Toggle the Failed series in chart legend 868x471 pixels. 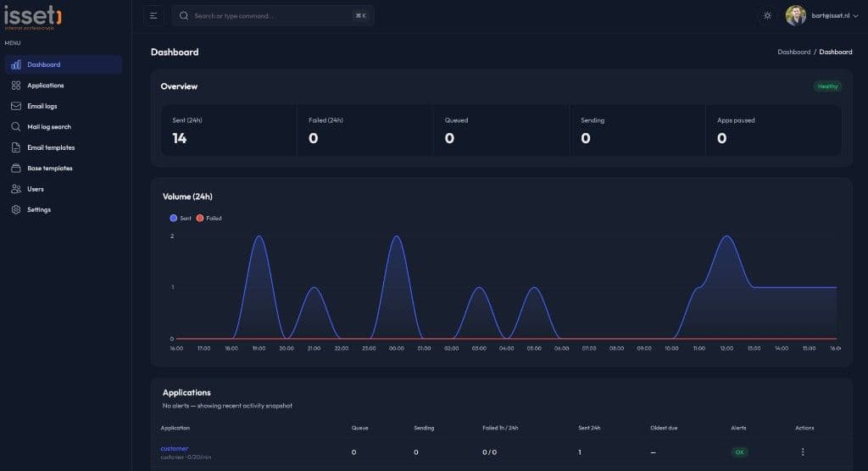tap(209, 218)
